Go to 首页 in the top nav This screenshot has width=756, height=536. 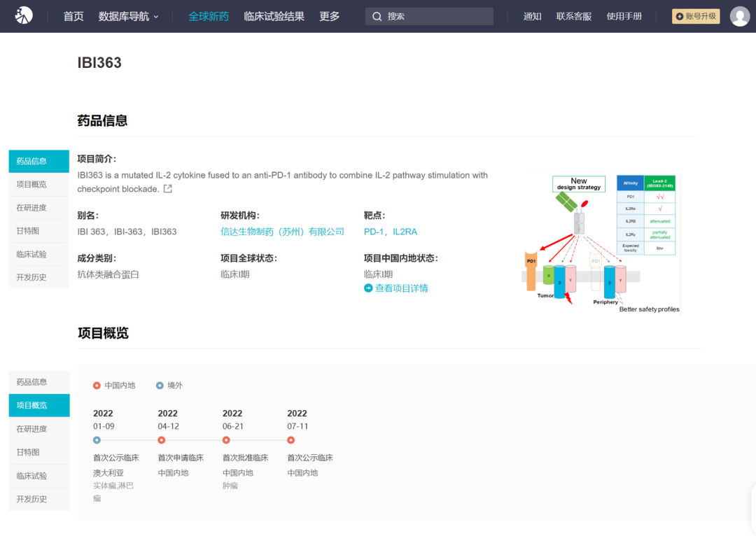(x=73, y=16)
